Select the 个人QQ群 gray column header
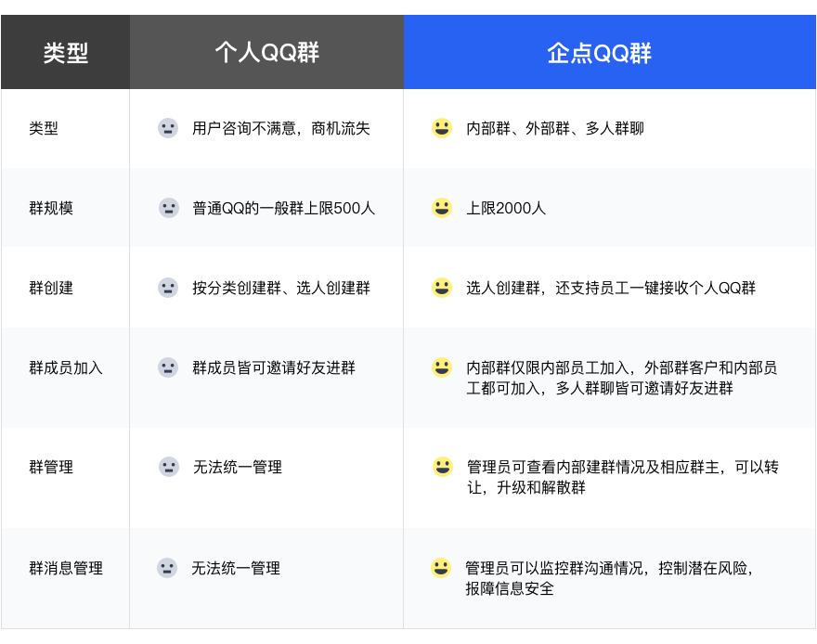817x644 pixels. click(266, 52)
